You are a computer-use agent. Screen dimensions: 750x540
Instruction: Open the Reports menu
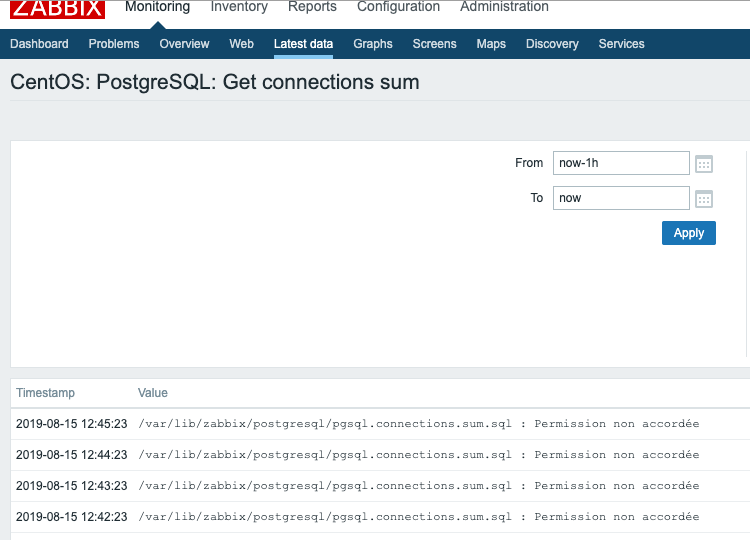[x=312, y=7]
